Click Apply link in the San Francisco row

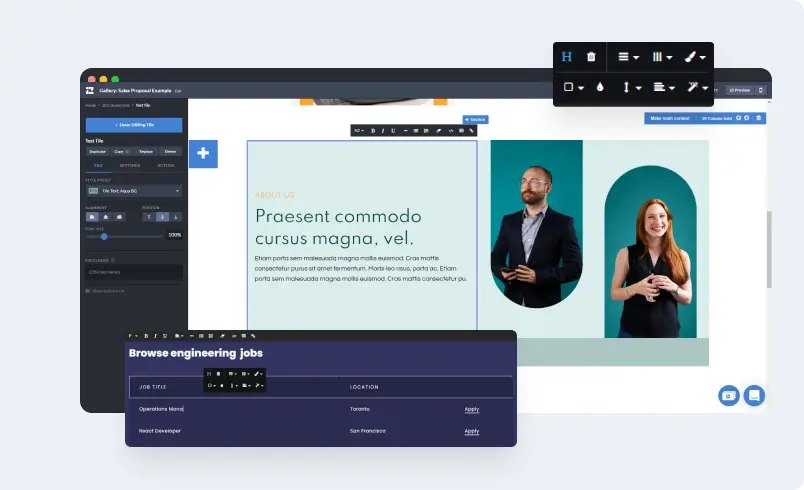coord(472,432)
